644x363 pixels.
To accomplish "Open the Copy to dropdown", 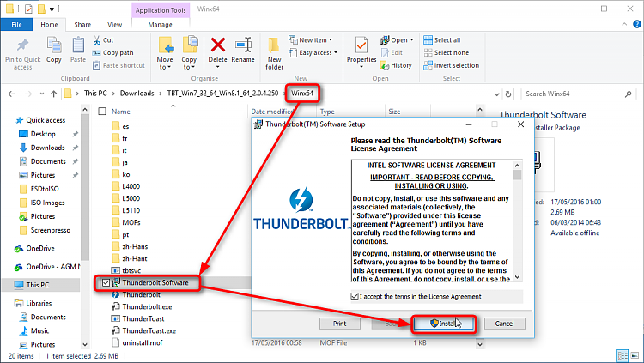I will click(x=189, y=64).
